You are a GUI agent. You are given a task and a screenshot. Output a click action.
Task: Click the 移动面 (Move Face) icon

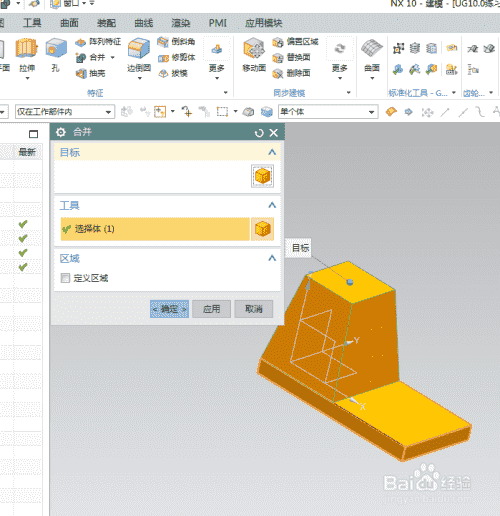pyautogui.click(x=254, y=49)
